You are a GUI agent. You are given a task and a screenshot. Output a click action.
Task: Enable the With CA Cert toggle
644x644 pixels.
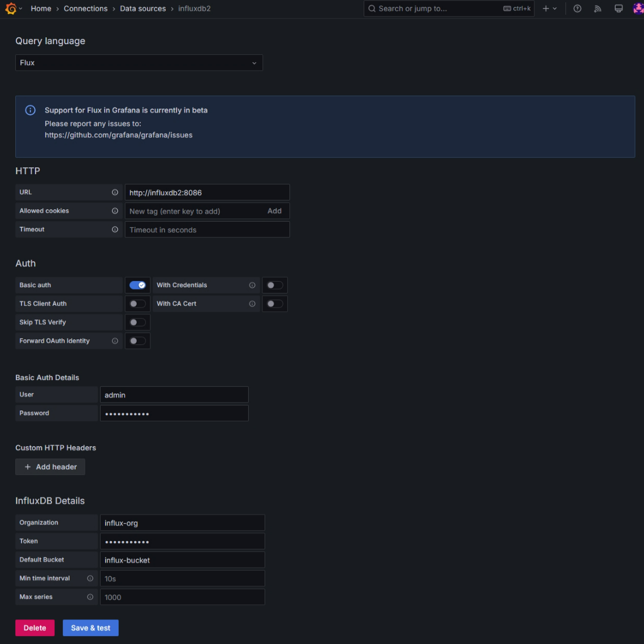point(275,304)
